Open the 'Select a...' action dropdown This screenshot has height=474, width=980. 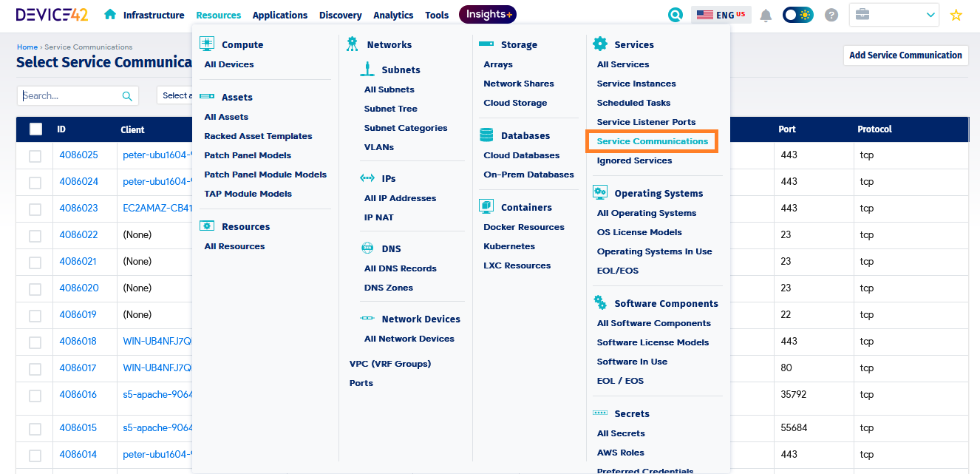point(175,95)
